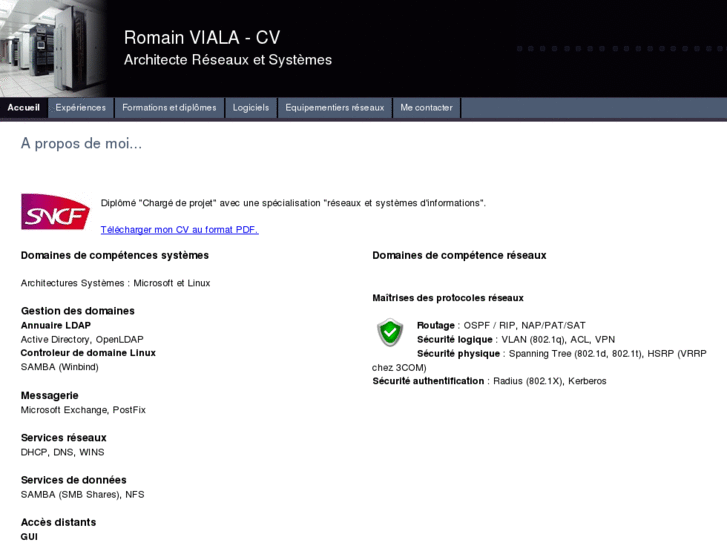Click the Messagerie section heading
This screenshot has width=727, height=545.
(x=50, y=396)
